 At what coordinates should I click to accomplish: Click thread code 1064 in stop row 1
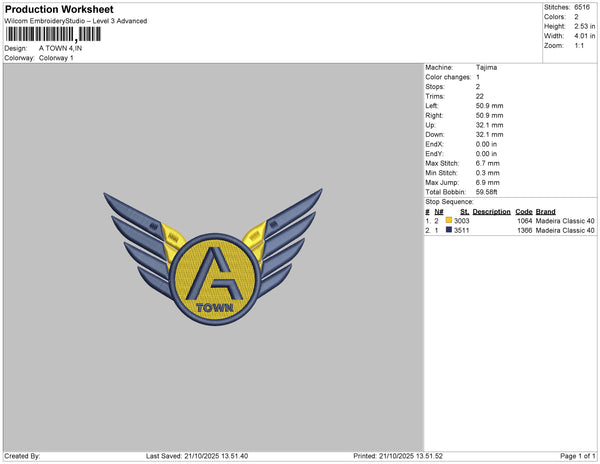point(525,221)
